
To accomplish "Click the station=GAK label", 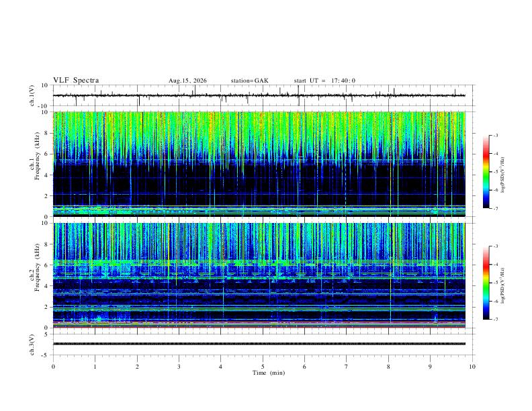I will click(x=249, y=81).
